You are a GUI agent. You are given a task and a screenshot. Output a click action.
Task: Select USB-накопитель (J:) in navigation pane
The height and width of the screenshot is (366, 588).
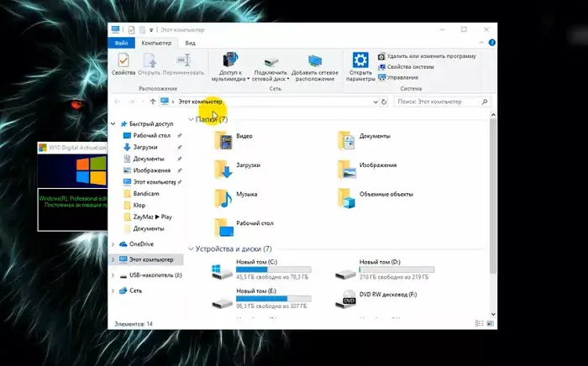click(155, 275)
